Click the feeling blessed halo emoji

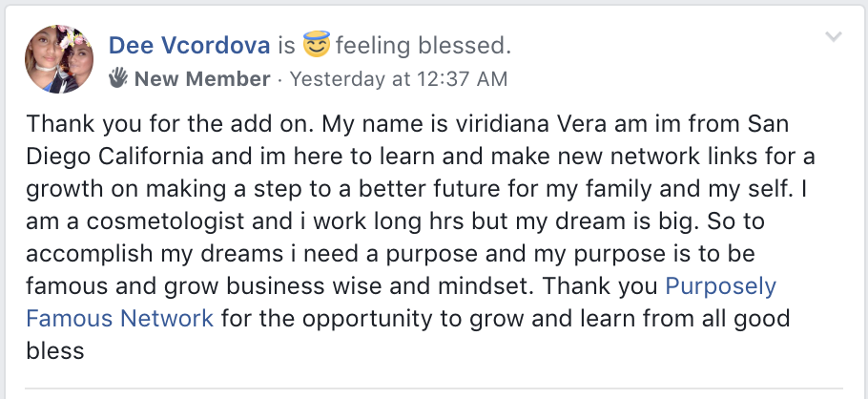pos(317,44)
